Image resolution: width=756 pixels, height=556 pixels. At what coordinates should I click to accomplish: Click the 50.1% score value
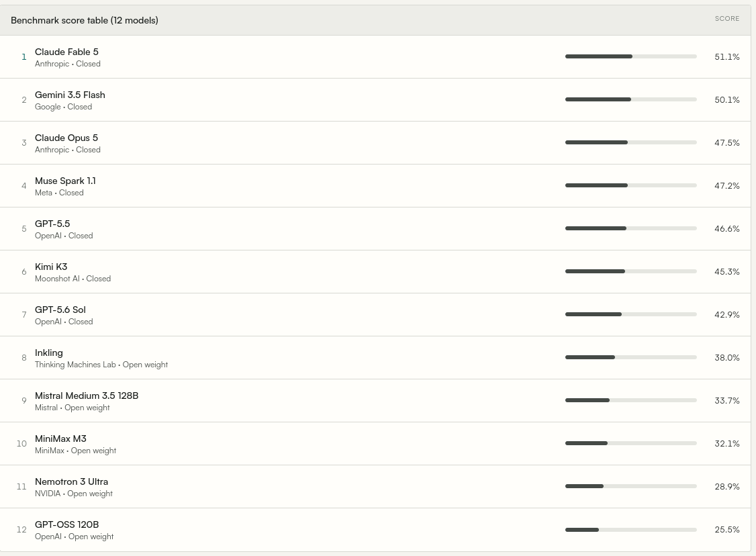coord(726,100)
